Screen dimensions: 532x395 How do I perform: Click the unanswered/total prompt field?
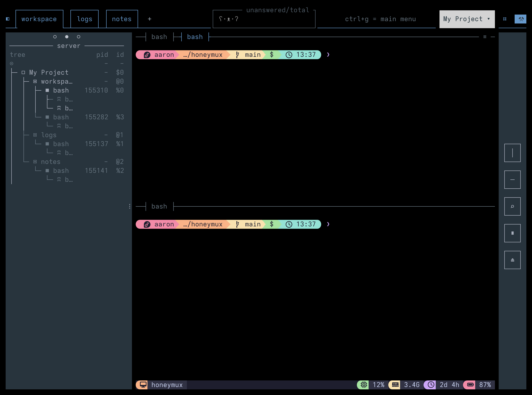(264, 19)
